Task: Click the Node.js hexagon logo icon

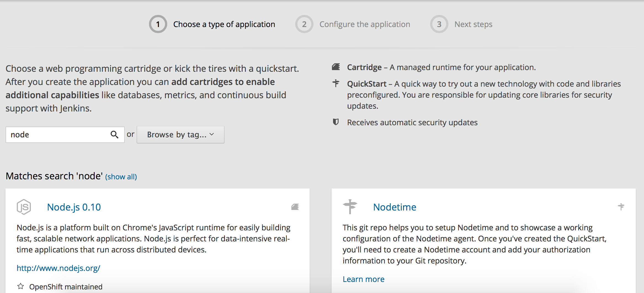Action: (x=24, y=207)
